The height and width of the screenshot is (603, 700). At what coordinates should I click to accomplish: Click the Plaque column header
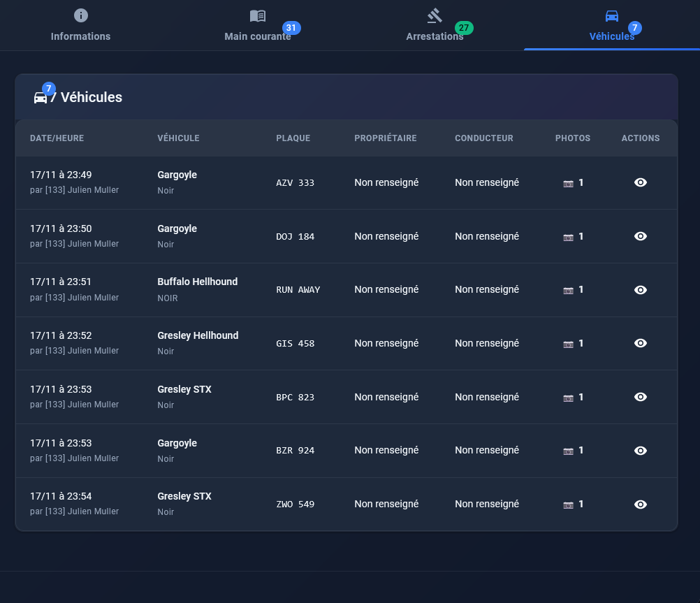click(x=293, y=138)
